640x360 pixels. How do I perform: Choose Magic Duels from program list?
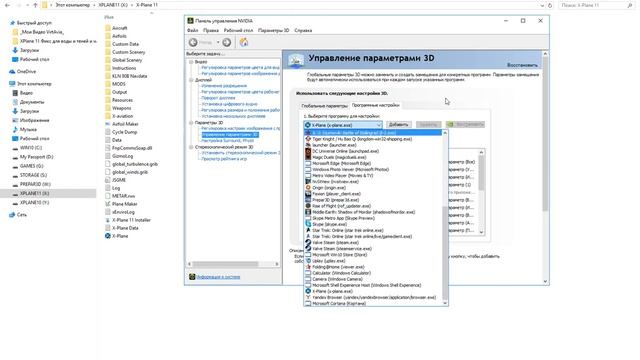339,158
